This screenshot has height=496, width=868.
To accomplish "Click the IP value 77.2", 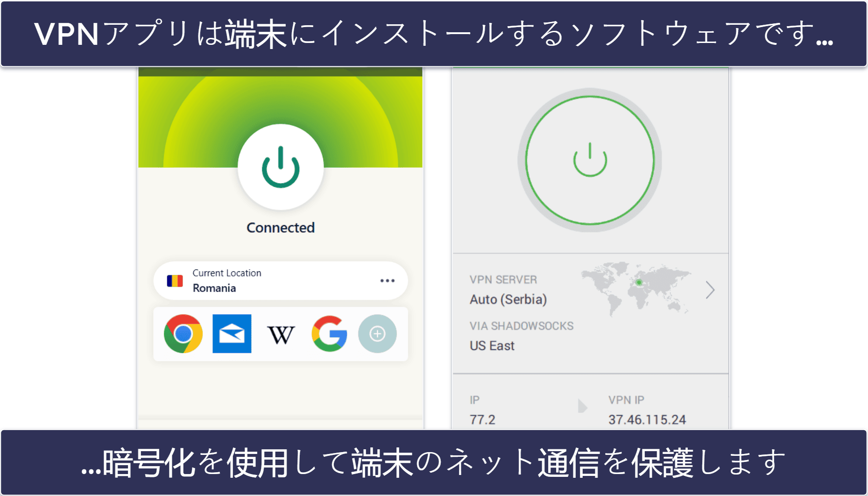I will (482, 419).
